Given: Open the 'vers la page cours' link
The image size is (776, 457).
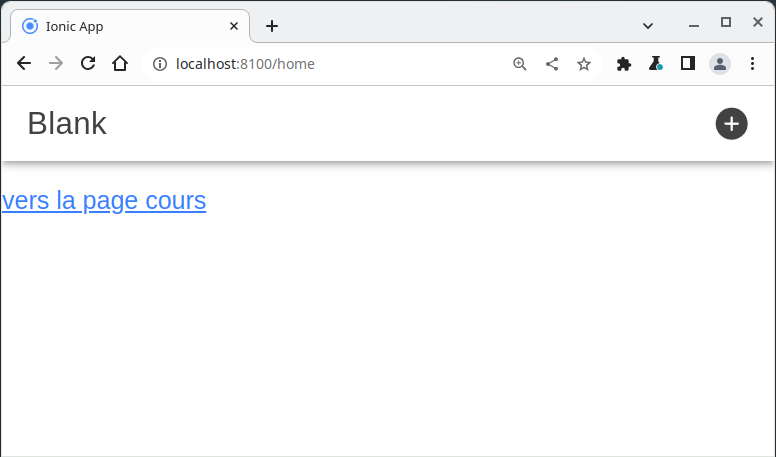Looking at the screenshot, I should [x=104, y=201].
